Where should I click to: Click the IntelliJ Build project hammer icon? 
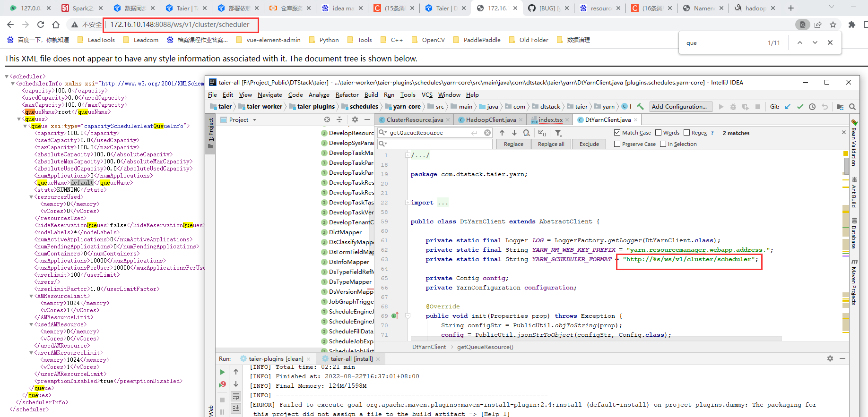click(x=641, y=107)
